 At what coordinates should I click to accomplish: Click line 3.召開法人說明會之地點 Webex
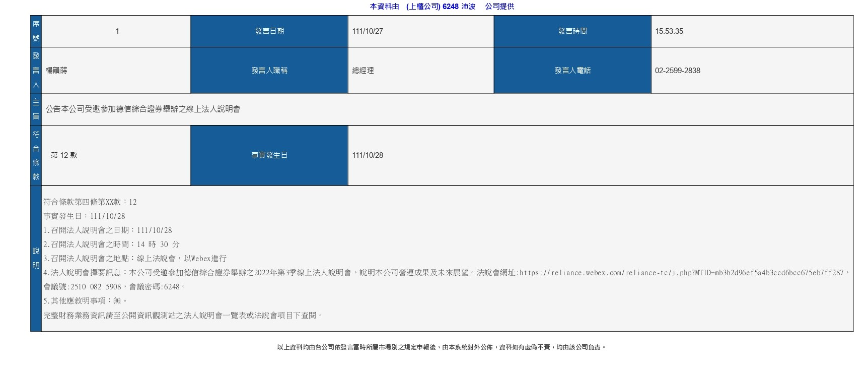pyautogui.click(x=135, y=259)
